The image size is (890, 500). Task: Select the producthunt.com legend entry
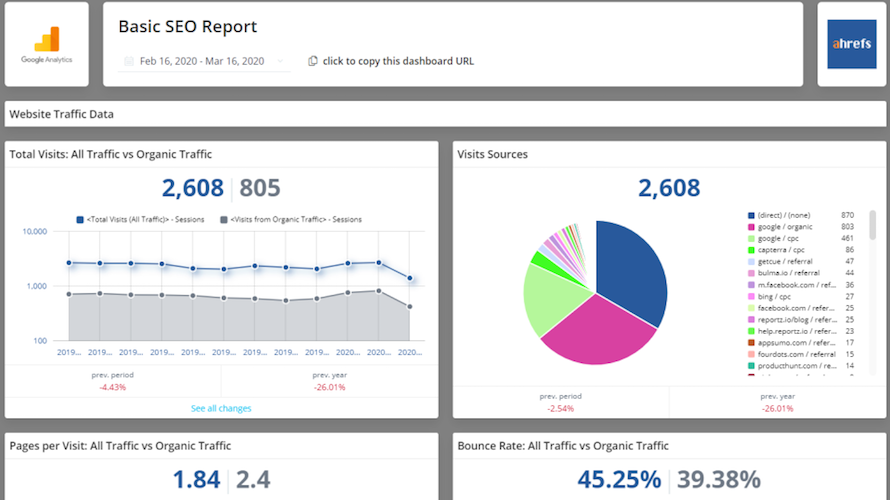tap(800, 366)
